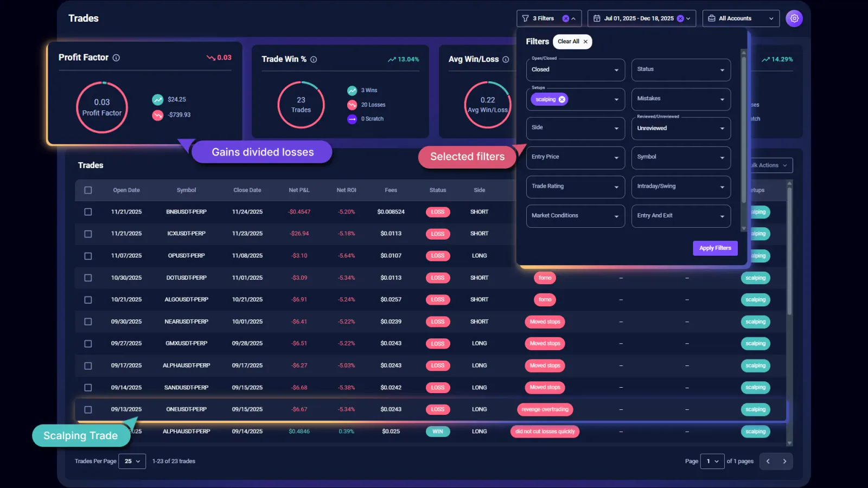Sort by Close Date column header
This screenshot has height=488, width=868.
(x=247, y=190)
